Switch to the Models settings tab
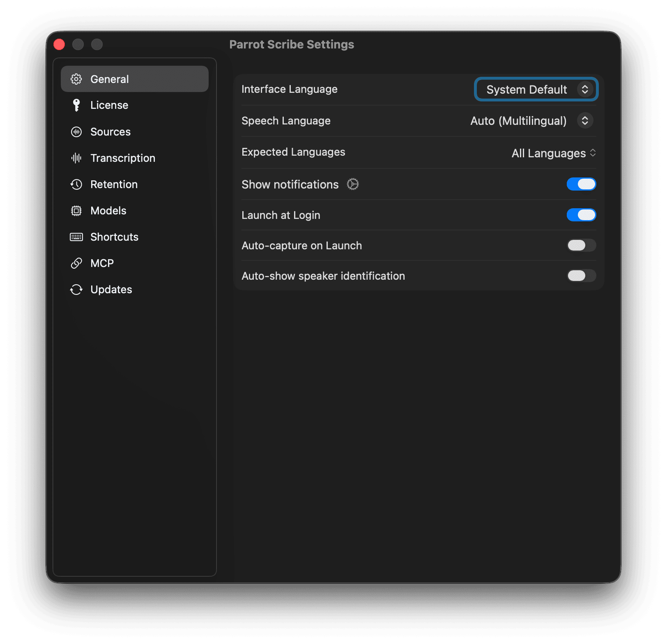 pyautogui.click(x=108, y=210)
